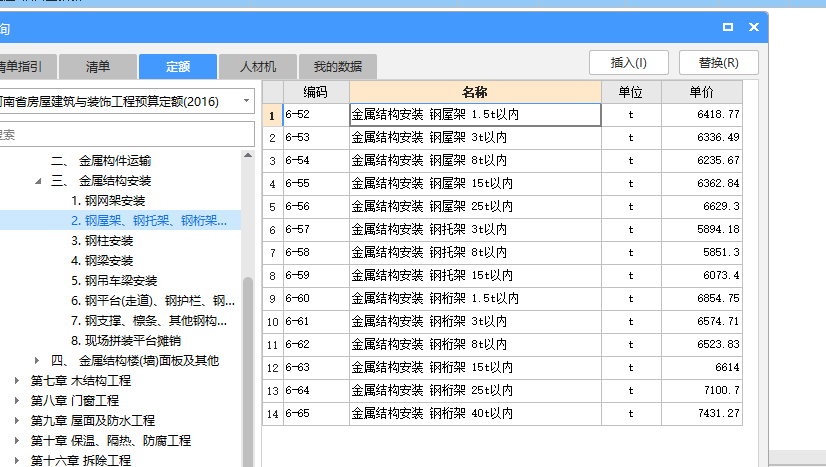Click price cell 7431.27
The width and height of the screenshot is (826, 467).
702,413
